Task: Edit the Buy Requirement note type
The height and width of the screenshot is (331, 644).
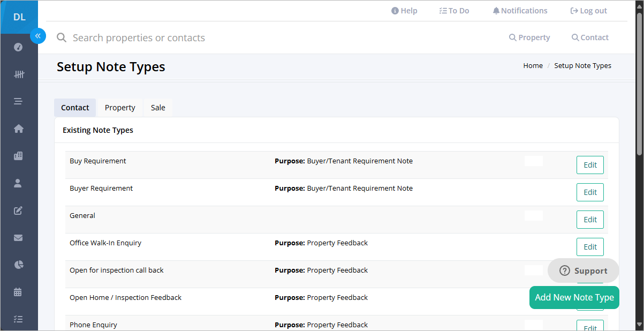Action: [590, 165]
